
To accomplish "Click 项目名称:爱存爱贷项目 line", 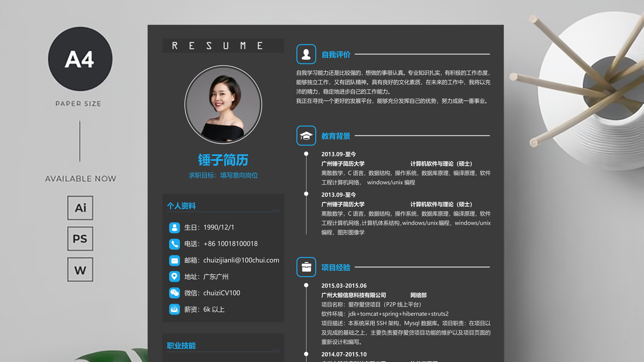I will [371, 305].
